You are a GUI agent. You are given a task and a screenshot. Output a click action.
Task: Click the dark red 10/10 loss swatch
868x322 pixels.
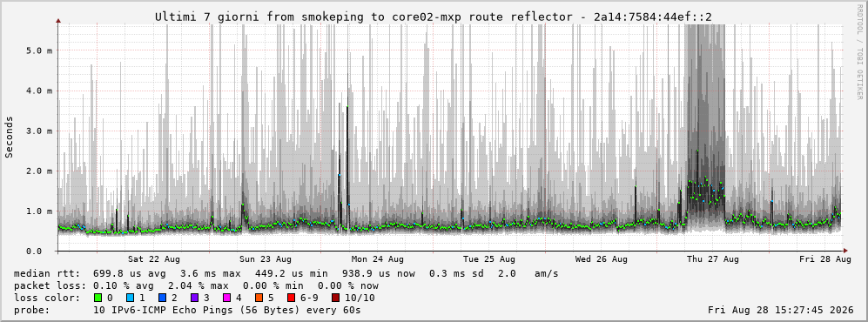click(x=335, y=298)
